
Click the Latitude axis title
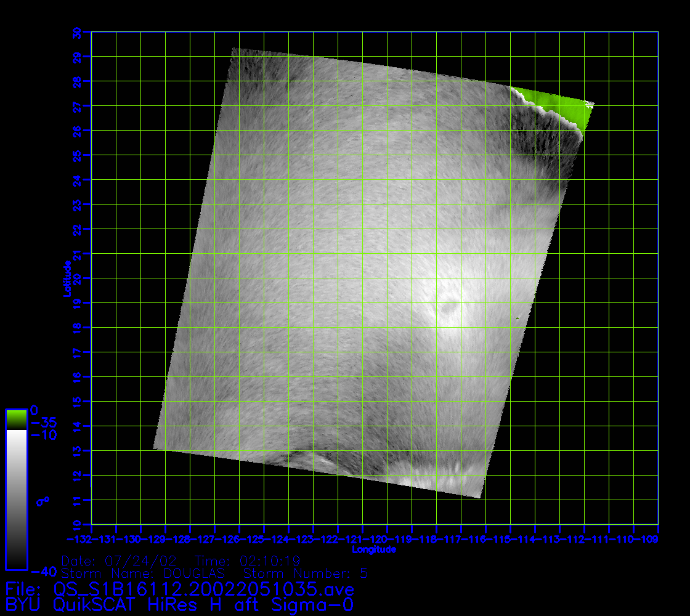[66, 278]
